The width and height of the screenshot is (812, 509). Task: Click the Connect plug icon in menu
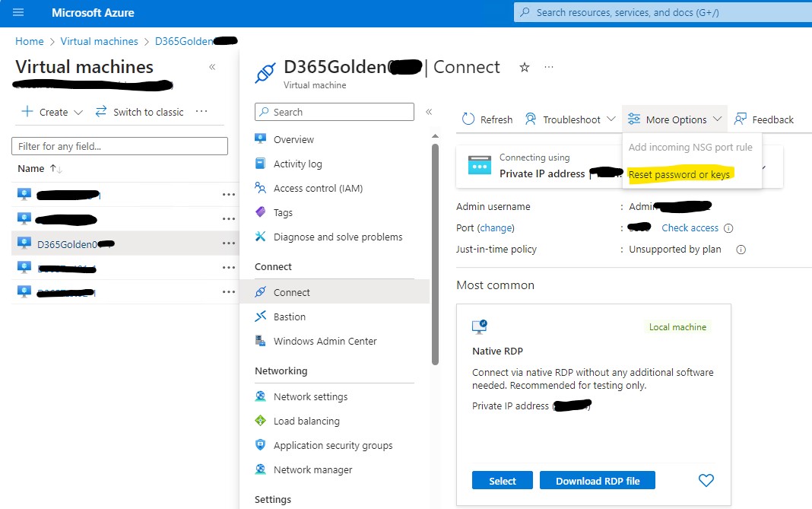261,292
